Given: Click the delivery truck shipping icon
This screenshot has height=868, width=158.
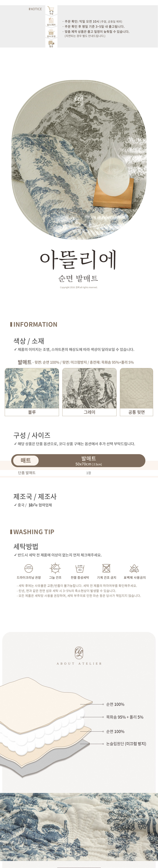Looking at the screenshot, I should (x=51, y=43).
